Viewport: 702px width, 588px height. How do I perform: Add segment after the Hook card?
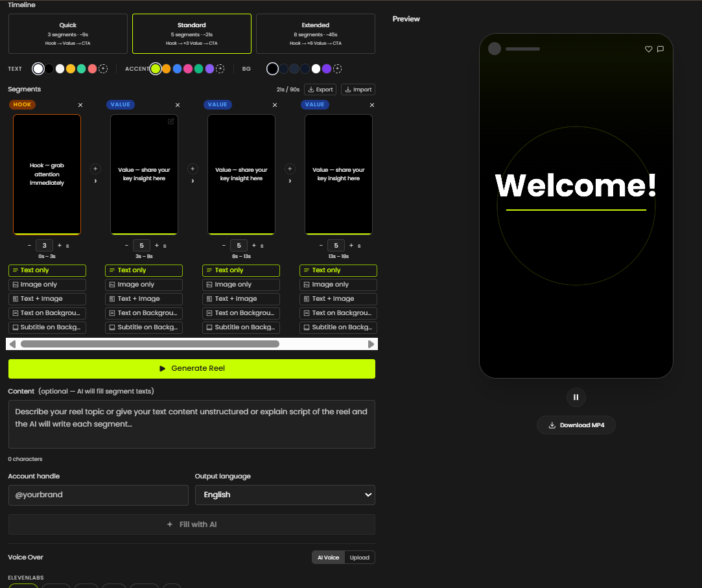pos(95,169)
